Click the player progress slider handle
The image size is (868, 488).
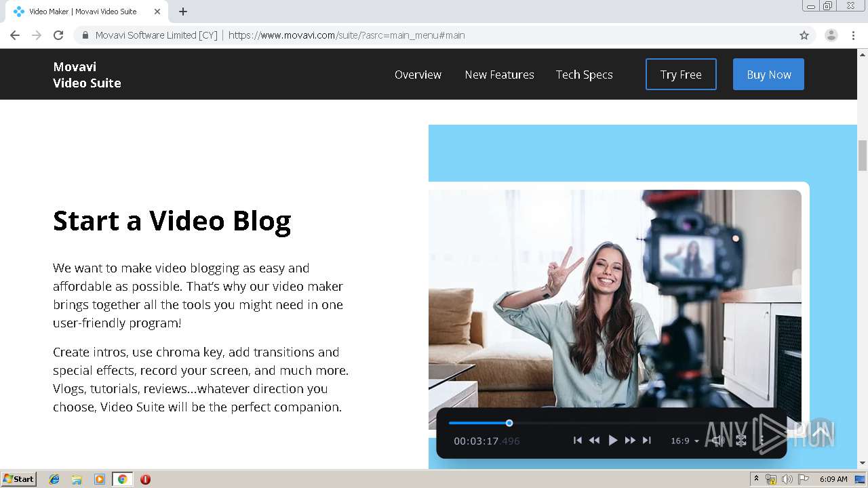[x=509, y=423]
